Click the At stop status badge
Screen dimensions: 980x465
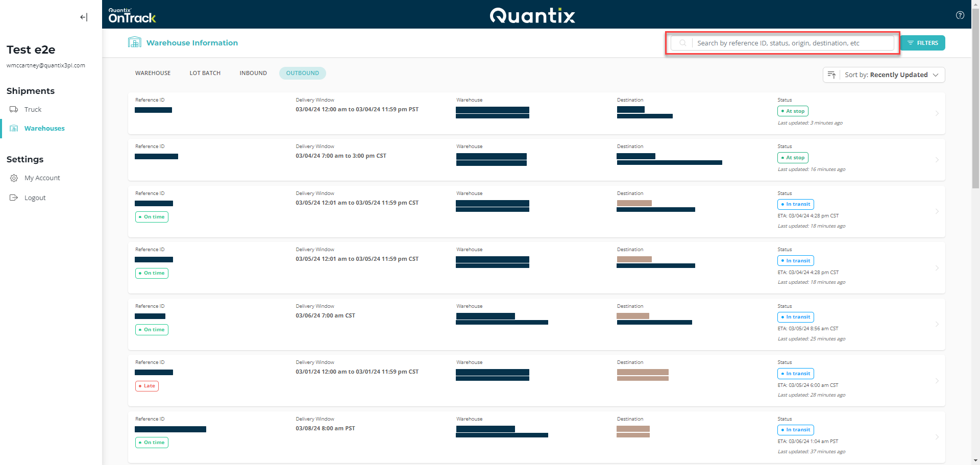pos(792,111)
